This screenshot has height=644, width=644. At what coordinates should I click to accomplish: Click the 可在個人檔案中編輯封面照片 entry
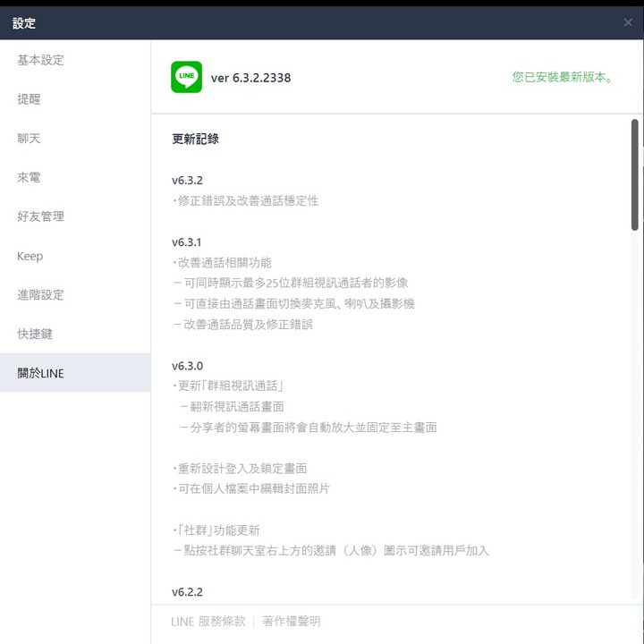coord(251,488)
